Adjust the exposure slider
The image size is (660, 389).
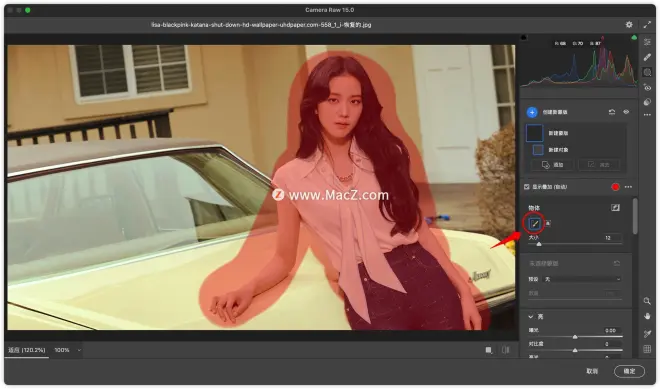[575, 337]
